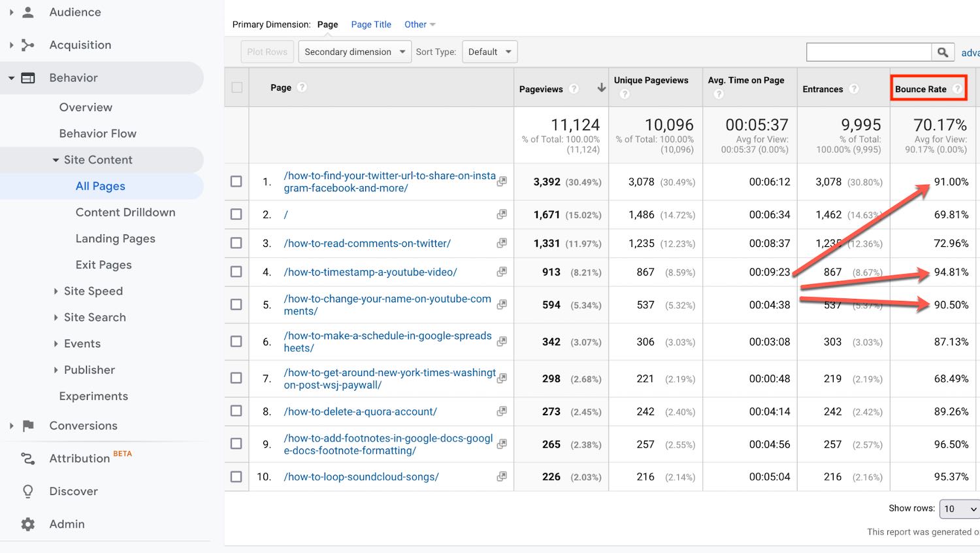Viewport: 980px width, 553px height.
Task: Check row 8 delete-a-quora-account checkbox
Action: pos(237,411)
